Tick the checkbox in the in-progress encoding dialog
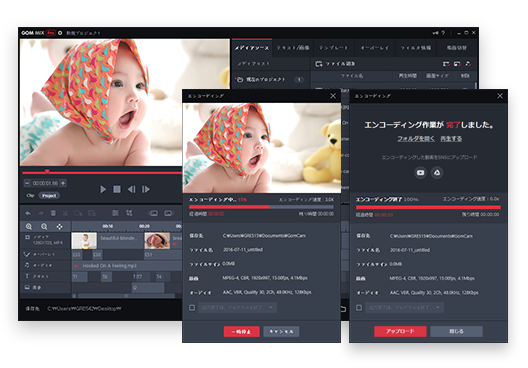This screenshot has width=528, height=368. (192, 307)
